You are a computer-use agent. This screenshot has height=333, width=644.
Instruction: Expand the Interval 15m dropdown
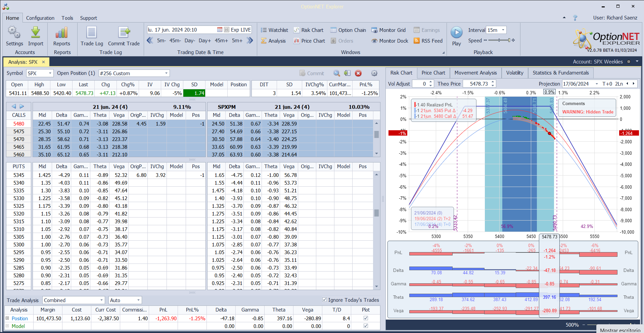pos(503,30)
